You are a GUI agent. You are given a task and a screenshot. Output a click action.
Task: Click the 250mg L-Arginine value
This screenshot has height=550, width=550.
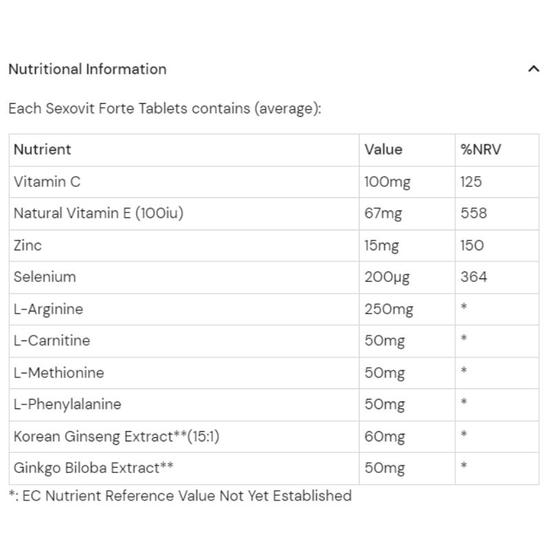[389, 309]
